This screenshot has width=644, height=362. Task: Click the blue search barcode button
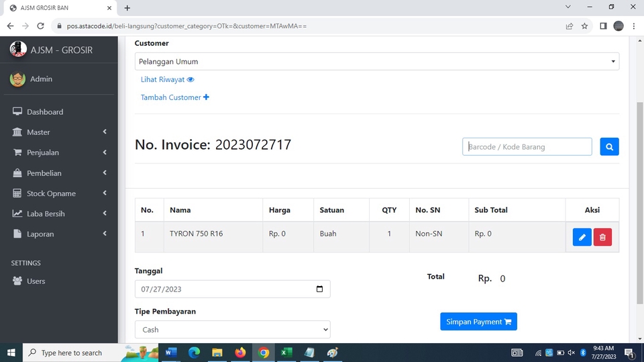coord(609,147)
